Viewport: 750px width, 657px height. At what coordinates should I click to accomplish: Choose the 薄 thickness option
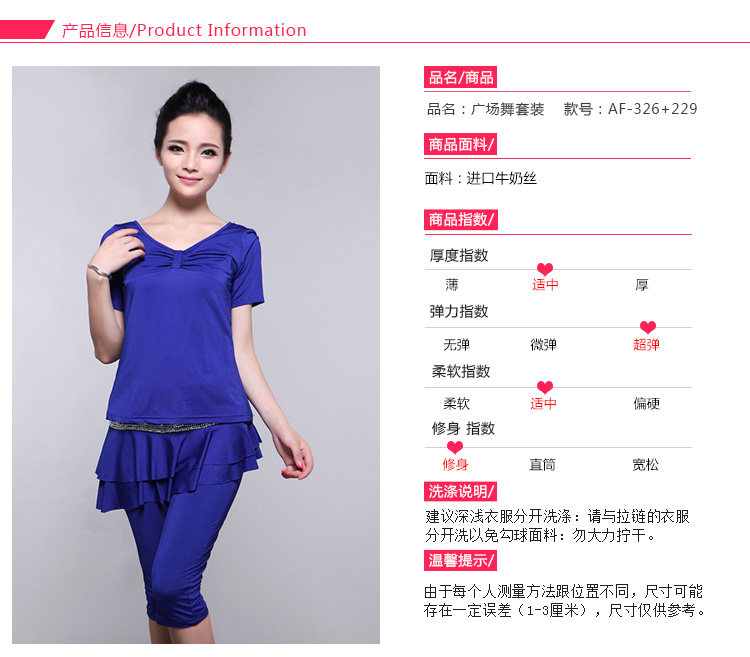point(452,285)
